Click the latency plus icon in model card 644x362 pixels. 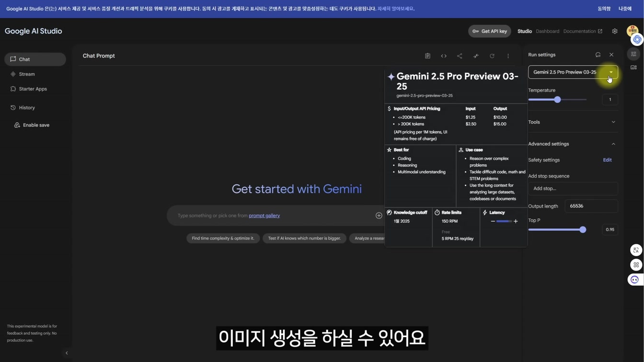(516, 221)
